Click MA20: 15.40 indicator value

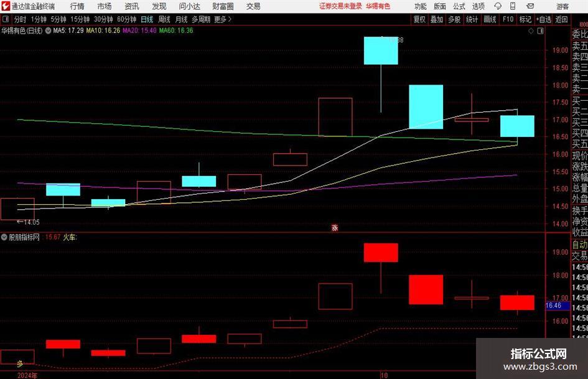coord(139,30)
